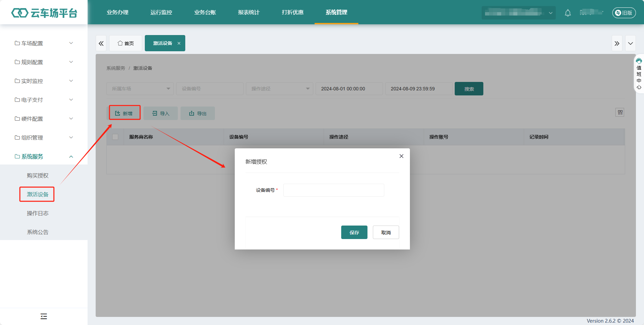Viewport: 644px width, 325px height.
Task: Expand 电子支付 sidebar group
Action: coord(44,100)
